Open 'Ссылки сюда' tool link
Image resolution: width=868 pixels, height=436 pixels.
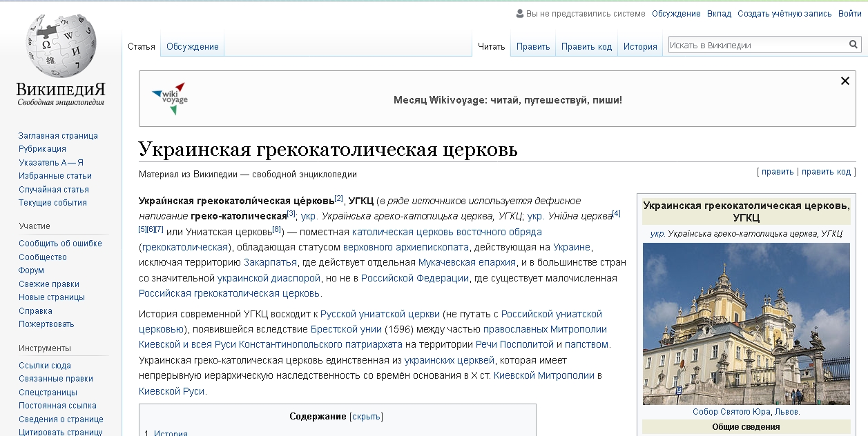[x=45, y=366]
